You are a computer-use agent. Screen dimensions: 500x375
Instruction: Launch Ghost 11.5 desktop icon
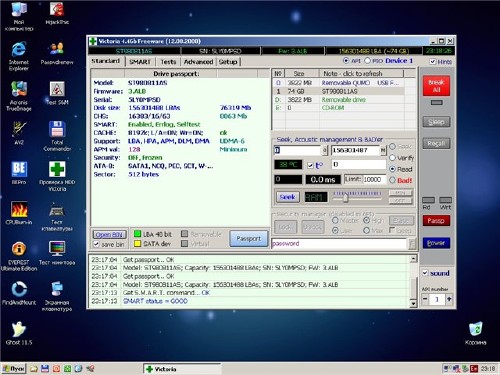click(x=19, y=333)
